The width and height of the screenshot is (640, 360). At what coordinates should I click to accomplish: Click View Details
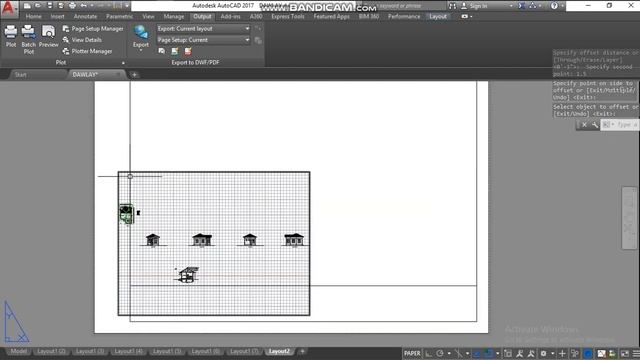click(x=82, y=40)
